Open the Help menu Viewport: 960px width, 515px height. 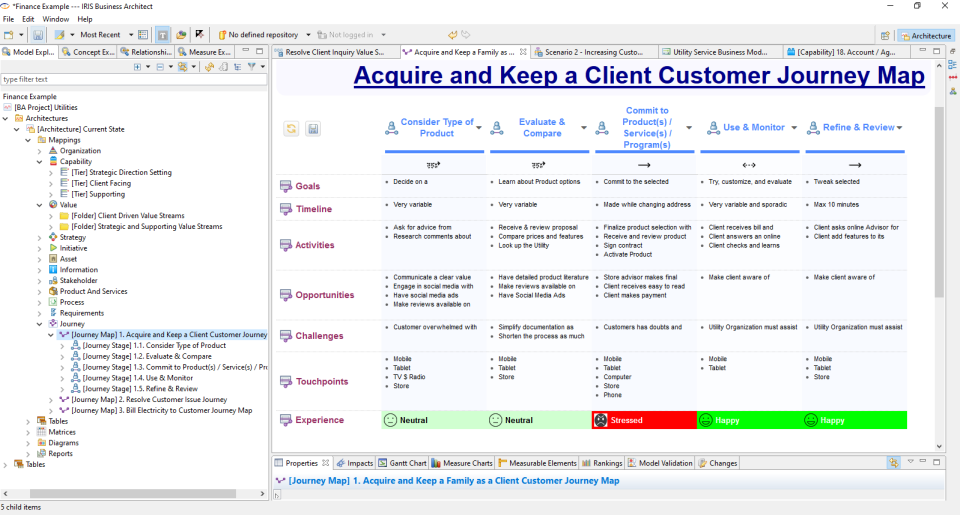[85, 19]
